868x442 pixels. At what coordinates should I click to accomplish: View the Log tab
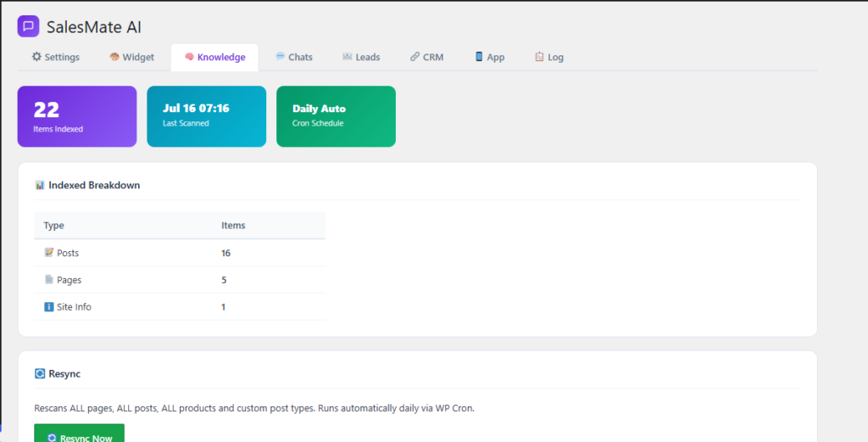pos(549,57)
